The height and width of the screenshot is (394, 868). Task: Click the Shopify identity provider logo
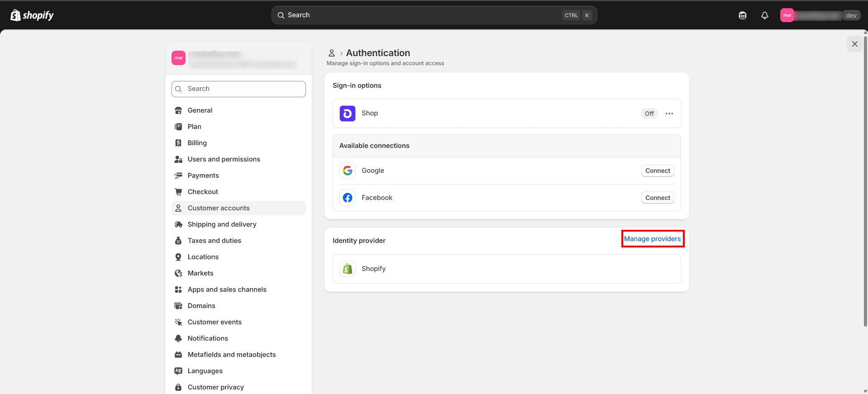348,269
